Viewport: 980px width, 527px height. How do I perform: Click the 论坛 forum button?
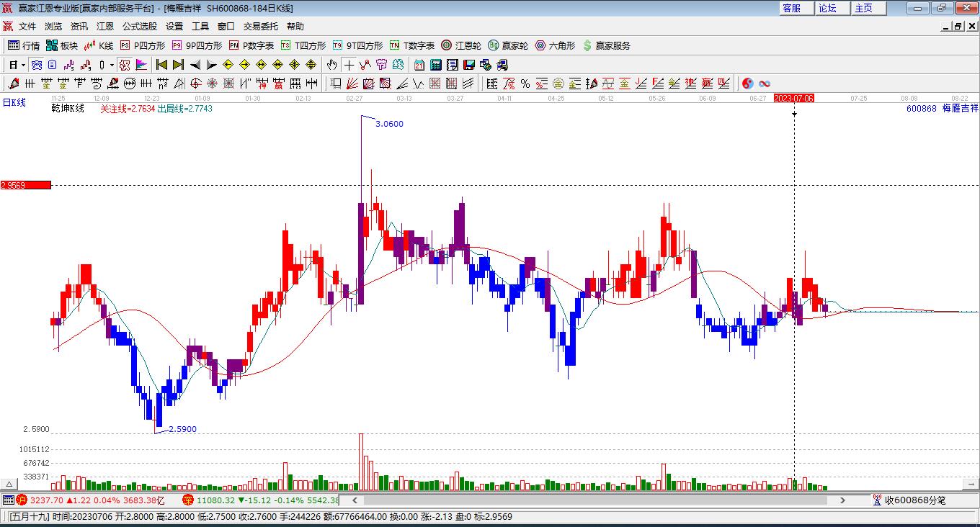tap(827, 8)
